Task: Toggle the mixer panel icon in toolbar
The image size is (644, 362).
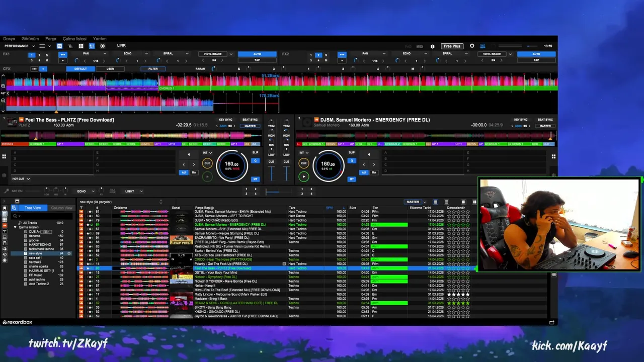Action: click(92, 46)
